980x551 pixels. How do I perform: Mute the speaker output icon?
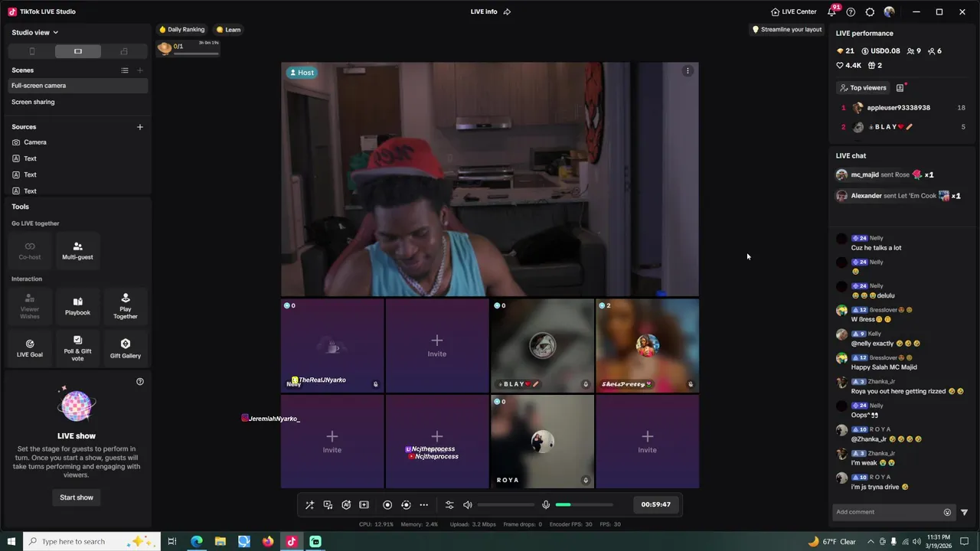click(x=468, y=505)
